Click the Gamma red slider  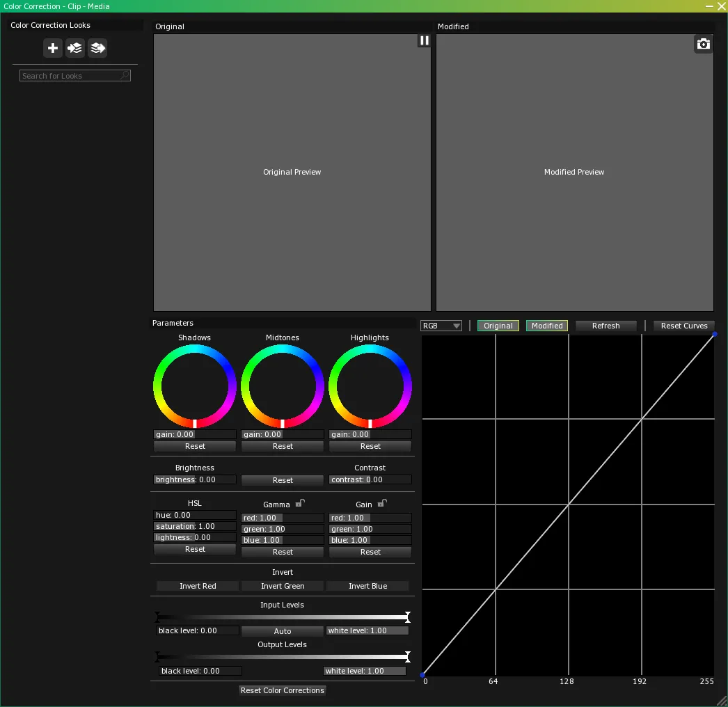pyautogui.click(x=283, y=518)
